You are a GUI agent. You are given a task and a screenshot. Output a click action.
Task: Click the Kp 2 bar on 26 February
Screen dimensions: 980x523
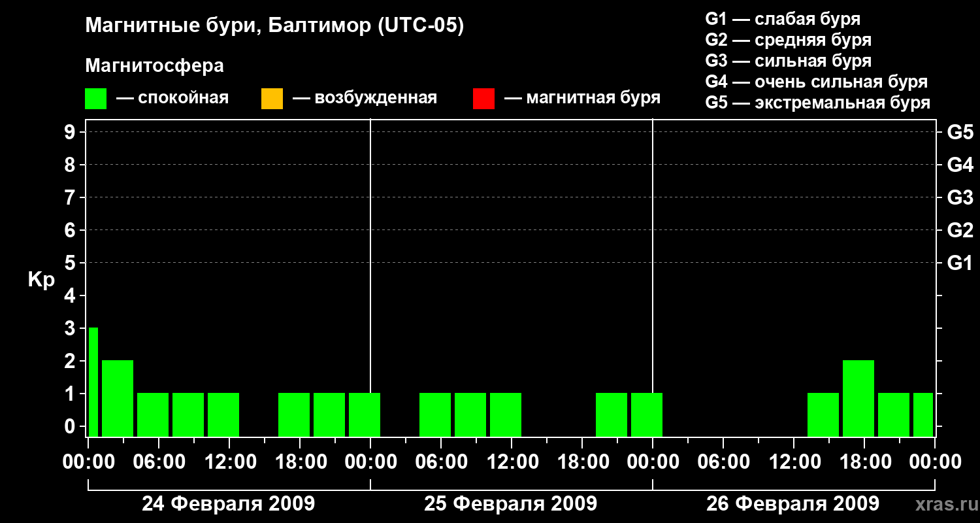[858, 398]
